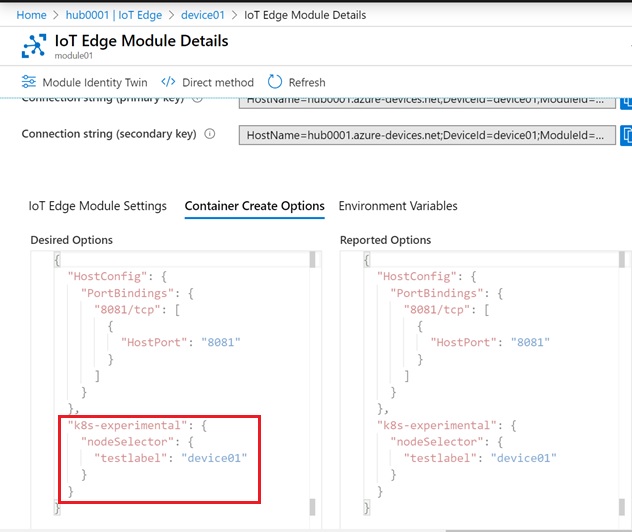
Task: Switch to IoT Edge Module Settings tab
Action: click(x=98, y=206)
